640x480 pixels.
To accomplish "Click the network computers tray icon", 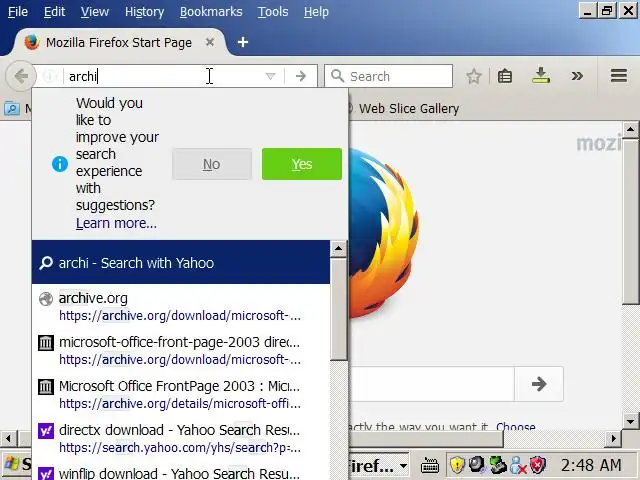I will [498, 465].
